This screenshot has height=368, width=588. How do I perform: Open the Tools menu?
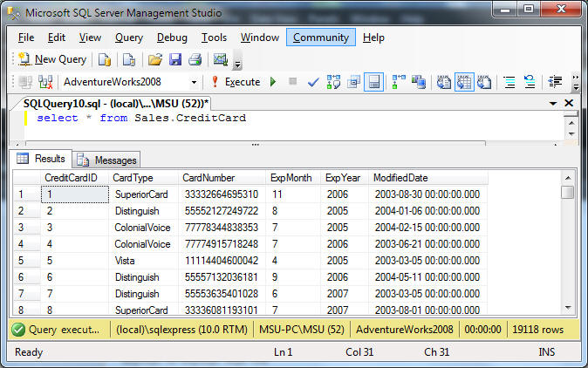coord(214,37)
